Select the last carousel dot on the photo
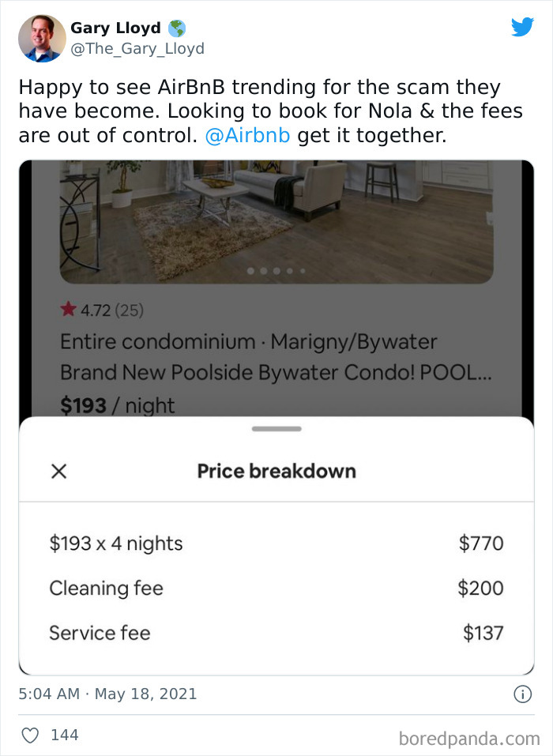 point(304,271)
